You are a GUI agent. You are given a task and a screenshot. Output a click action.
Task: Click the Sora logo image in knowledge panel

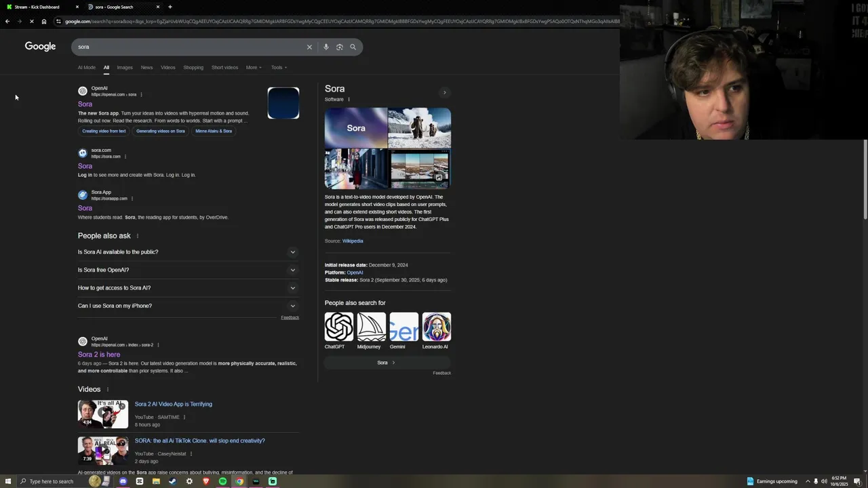(x=356, y=128)
